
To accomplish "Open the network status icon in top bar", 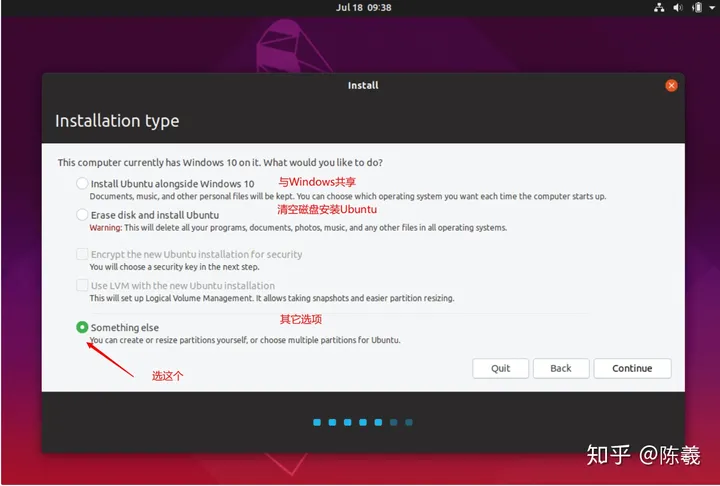I will [659, 7].
